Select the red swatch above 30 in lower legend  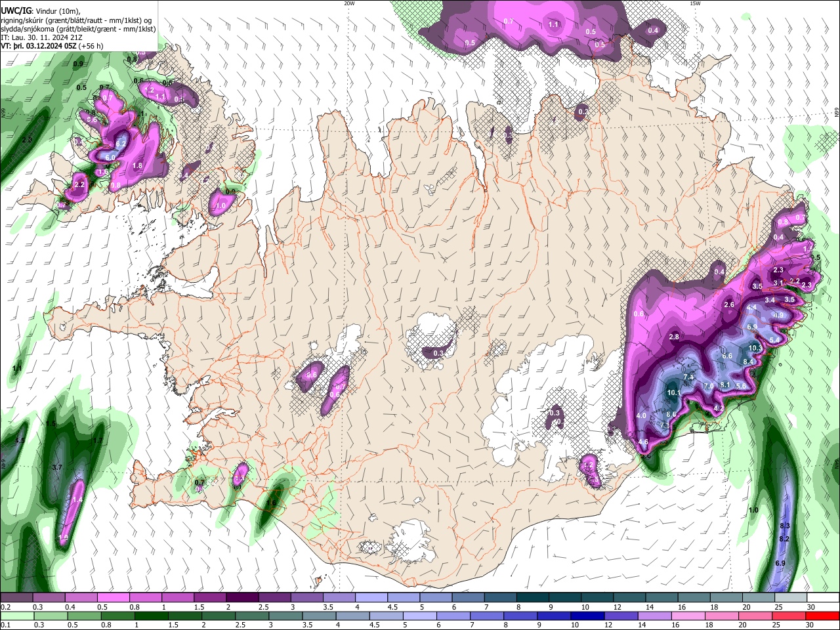click(823, 616)
